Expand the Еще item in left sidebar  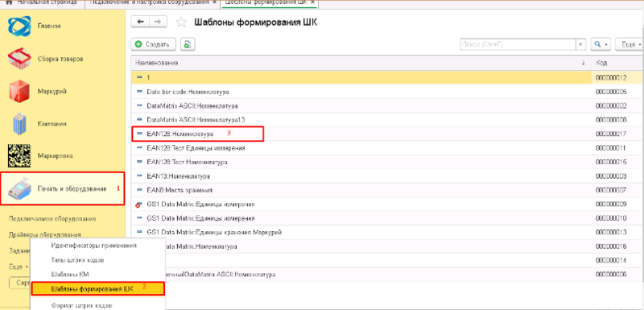(x=18, y=267)
